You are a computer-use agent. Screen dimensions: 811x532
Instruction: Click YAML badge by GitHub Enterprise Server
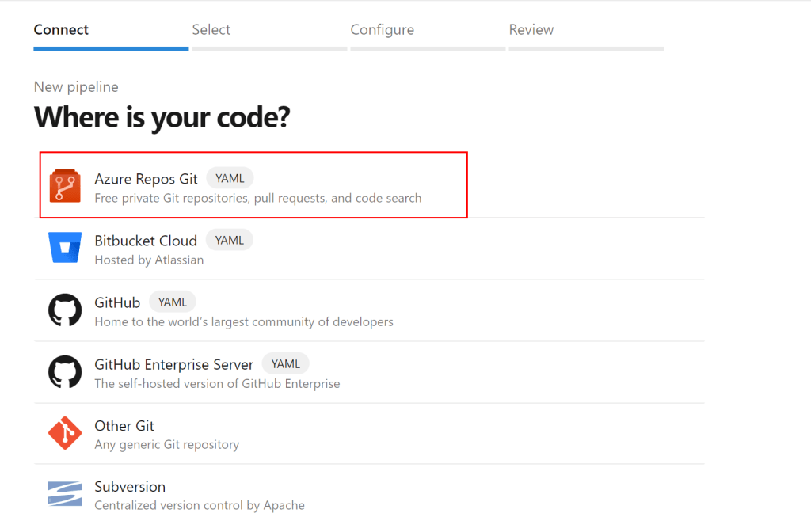[x=286, y=363]
